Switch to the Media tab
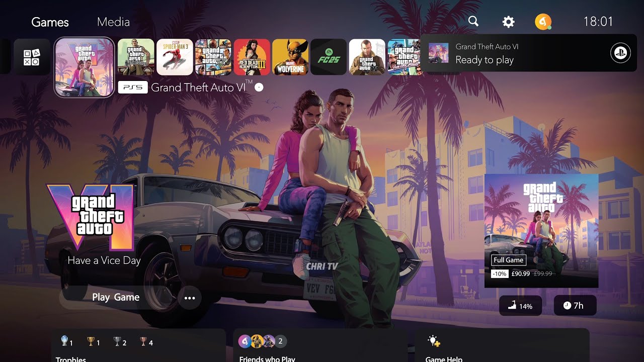The height and width of the screenshot is (362, 644). click(113, 22)
